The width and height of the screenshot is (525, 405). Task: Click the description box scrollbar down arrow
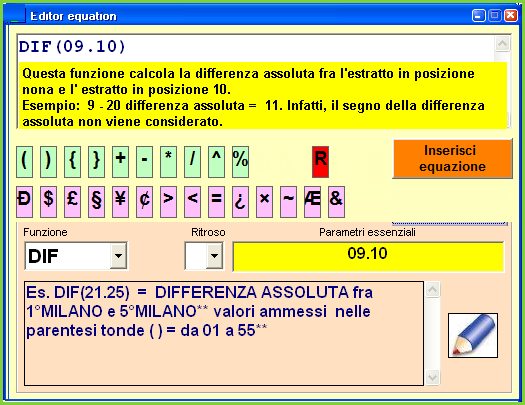point(432,378)
